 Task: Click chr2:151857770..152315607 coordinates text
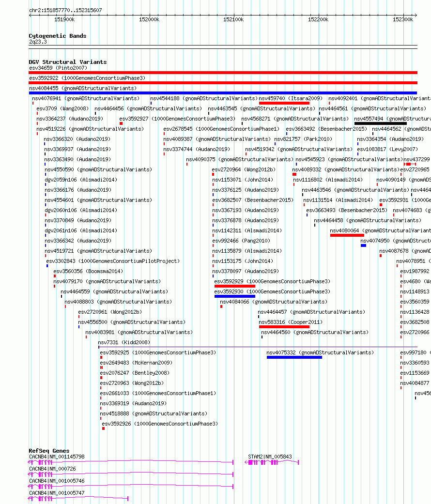point(65,10)
